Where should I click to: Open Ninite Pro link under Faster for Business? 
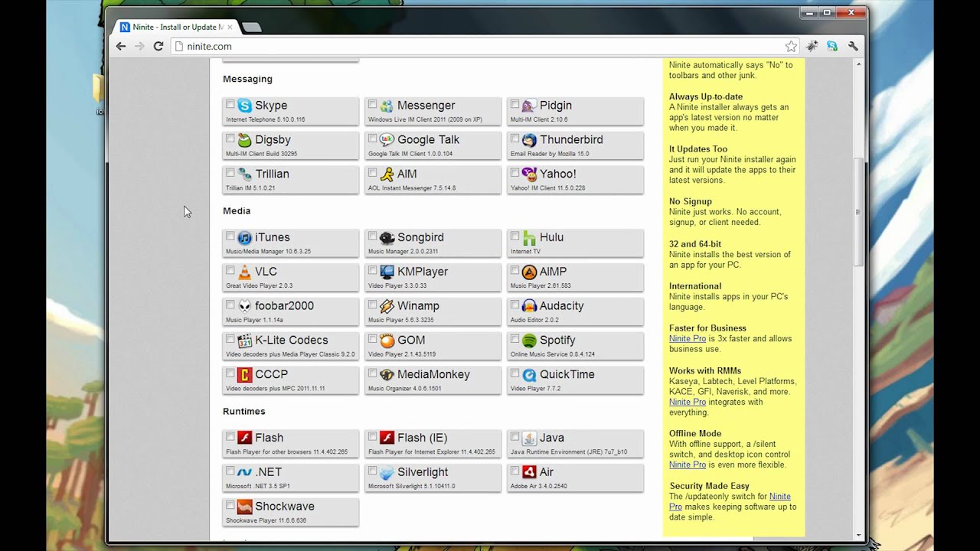688,339
